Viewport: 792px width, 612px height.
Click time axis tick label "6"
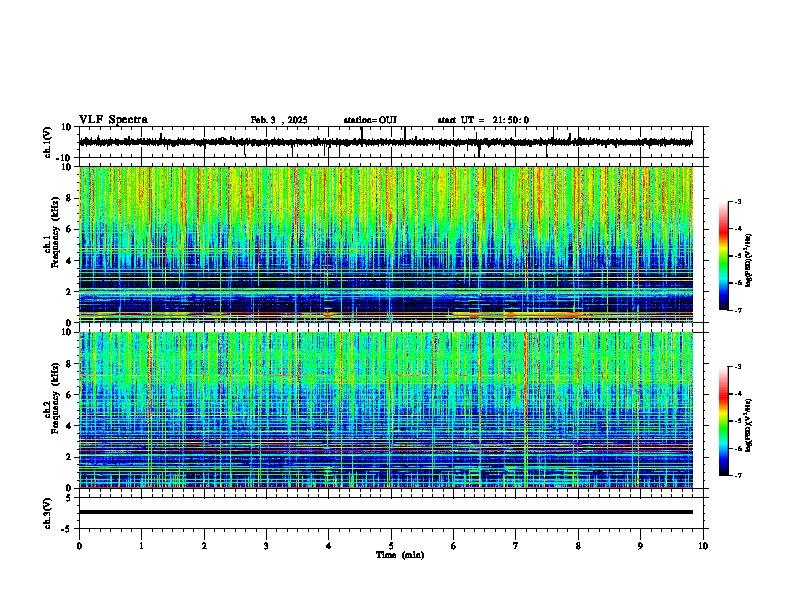[x=454, y=546]
